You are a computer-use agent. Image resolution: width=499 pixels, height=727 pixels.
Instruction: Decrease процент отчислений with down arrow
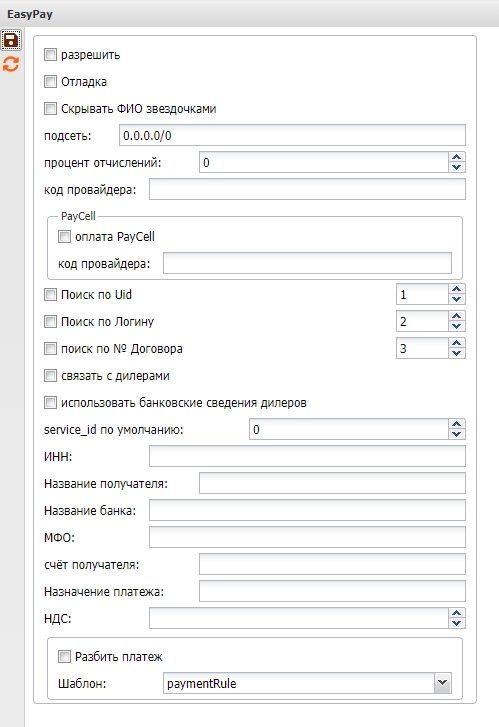(457, 167)
